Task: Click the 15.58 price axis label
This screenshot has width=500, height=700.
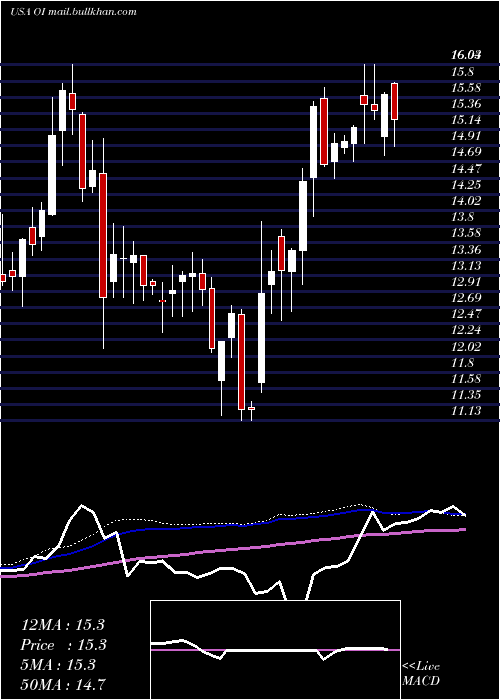Action: [466, 88]
